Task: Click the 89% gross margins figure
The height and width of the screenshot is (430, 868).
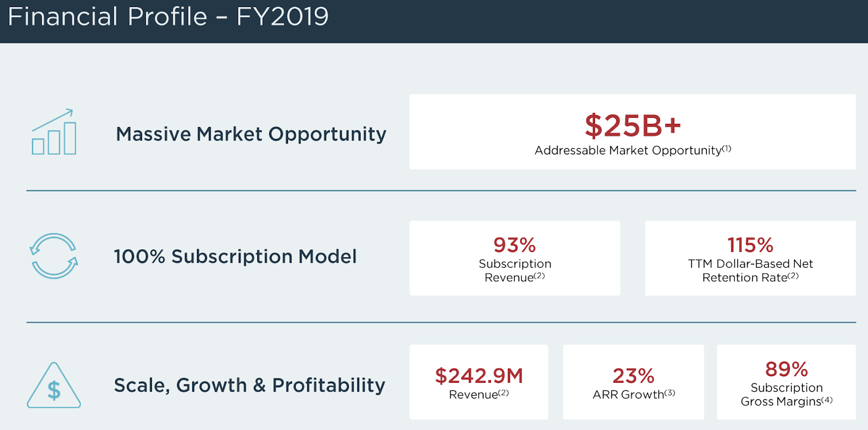Action: 787,369
